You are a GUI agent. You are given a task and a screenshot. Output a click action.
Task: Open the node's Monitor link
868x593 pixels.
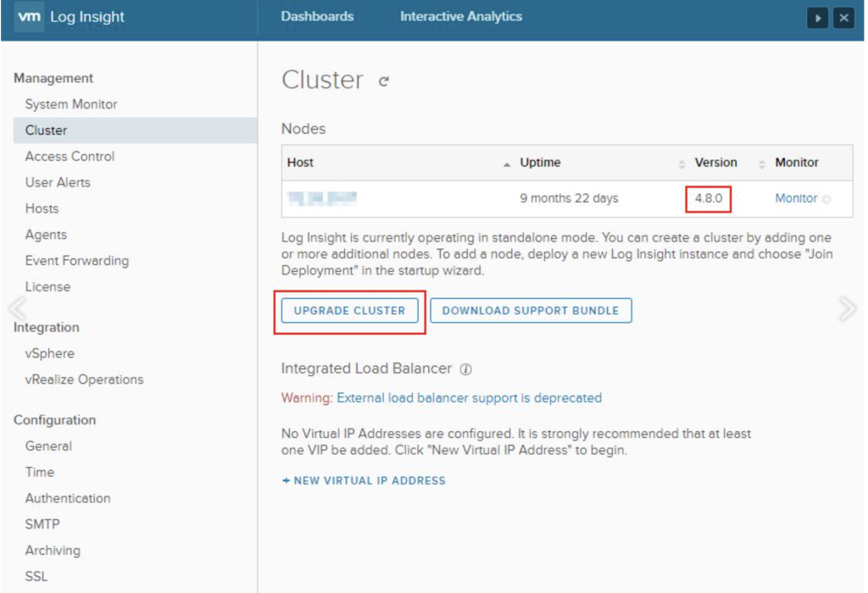point(796,198)
